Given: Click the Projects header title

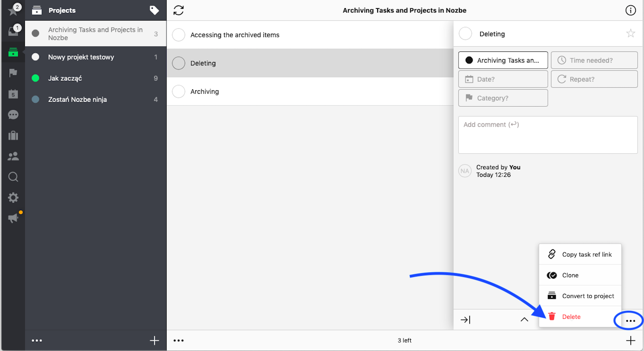Looking at the screenshot, I should click(62, 10).
